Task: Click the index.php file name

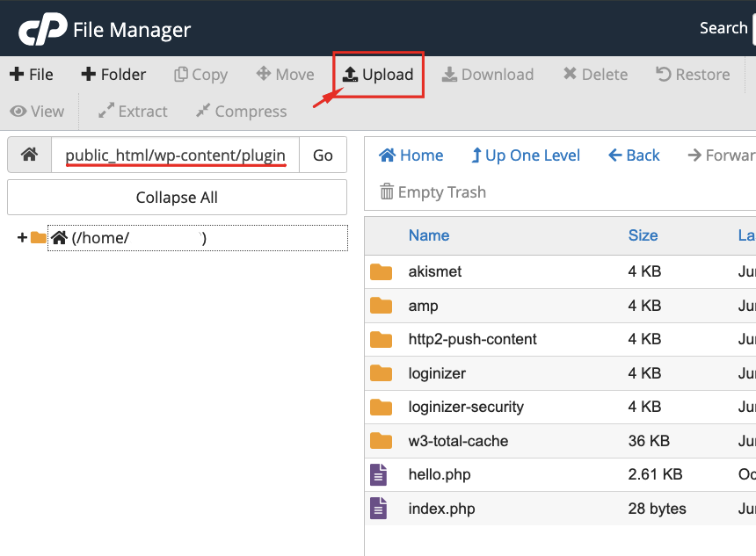Action: [x=441, y=509]
